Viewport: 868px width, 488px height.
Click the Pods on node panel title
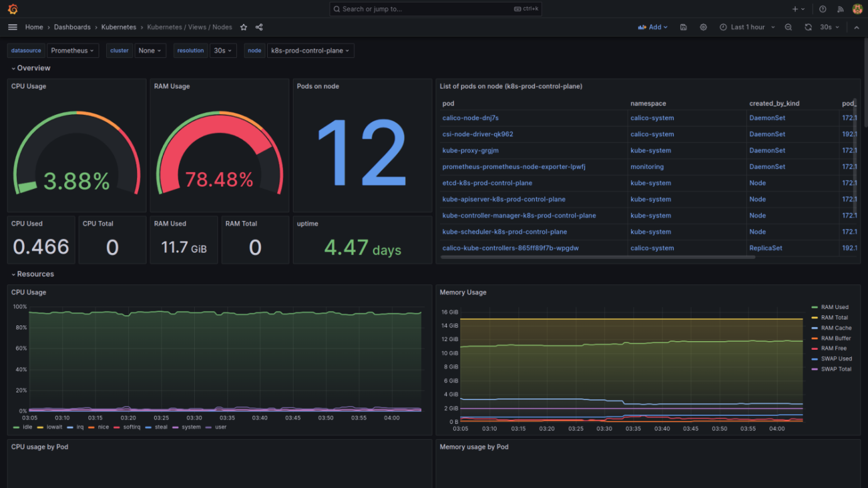tap(317, 86)
